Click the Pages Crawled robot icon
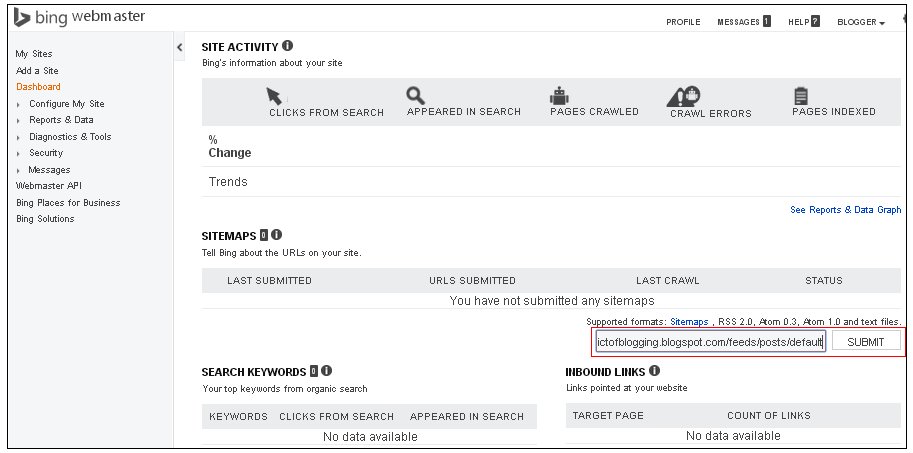The height and width of the screenshot is (453, 913). [559, 95]
